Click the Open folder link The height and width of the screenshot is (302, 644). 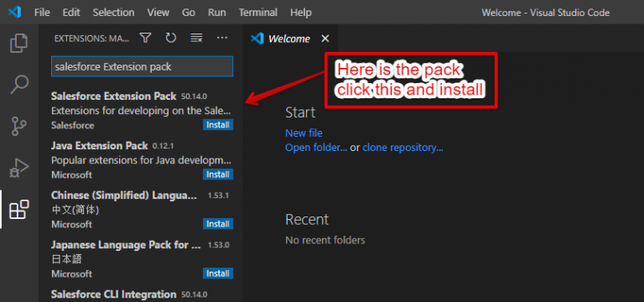click(316, 148)
